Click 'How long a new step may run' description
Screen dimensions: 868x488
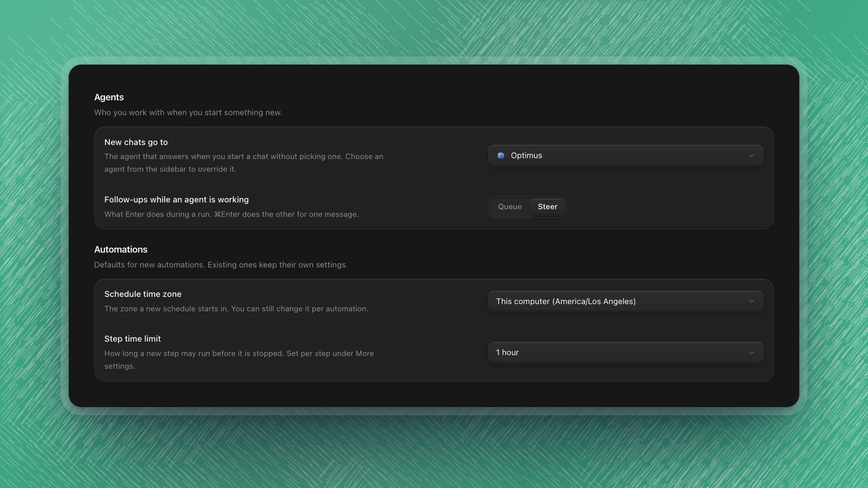[x=239, y=360]
